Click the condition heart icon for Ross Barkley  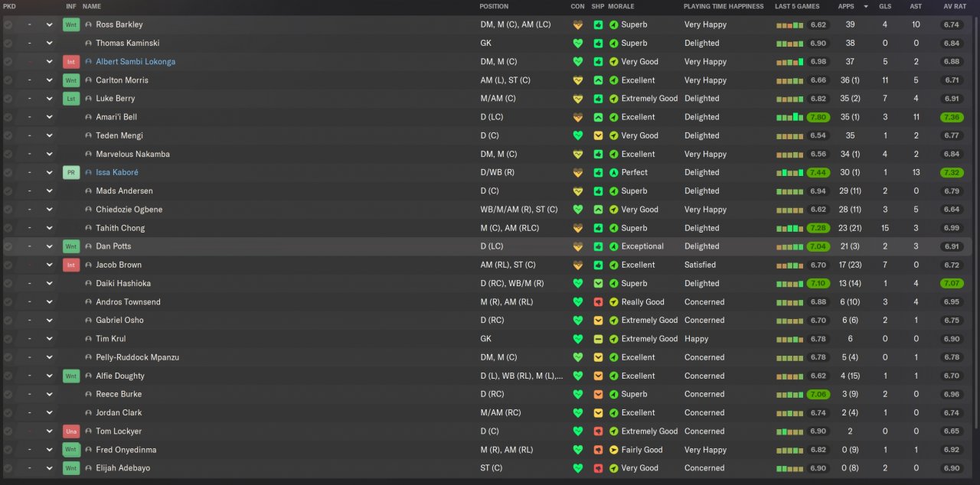[578, 24]
